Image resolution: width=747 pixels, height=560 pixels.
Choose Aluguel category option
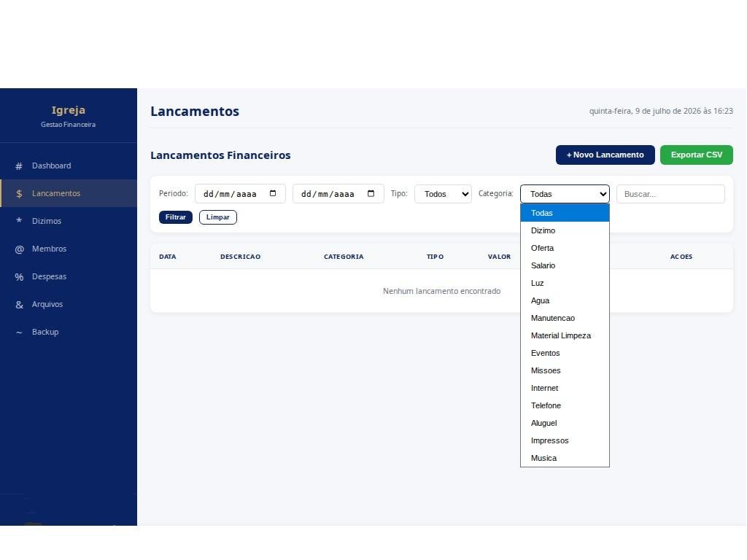coord(565,424)
